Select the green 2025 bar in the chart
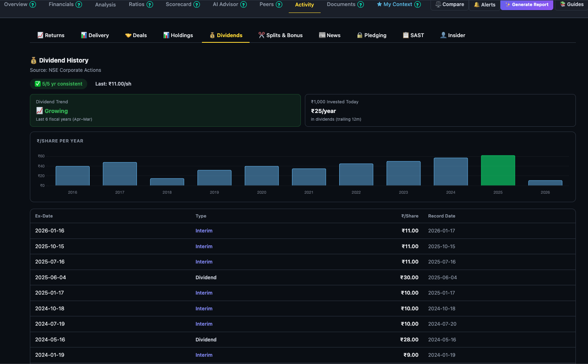The height and width of the screenshot is (364, 588). tap(498, 170)
